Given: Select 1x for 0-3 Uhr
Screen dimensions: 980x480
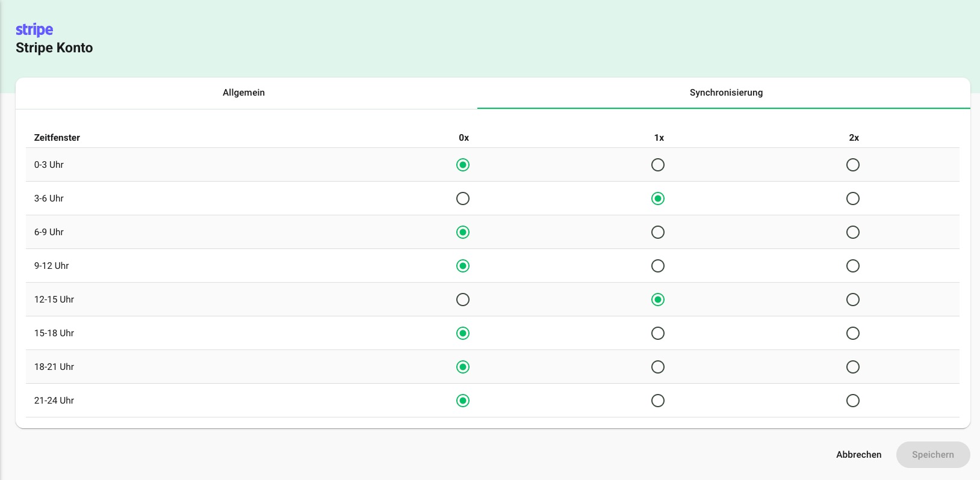Looking at the screenshot, I should [x=658, y=165].
